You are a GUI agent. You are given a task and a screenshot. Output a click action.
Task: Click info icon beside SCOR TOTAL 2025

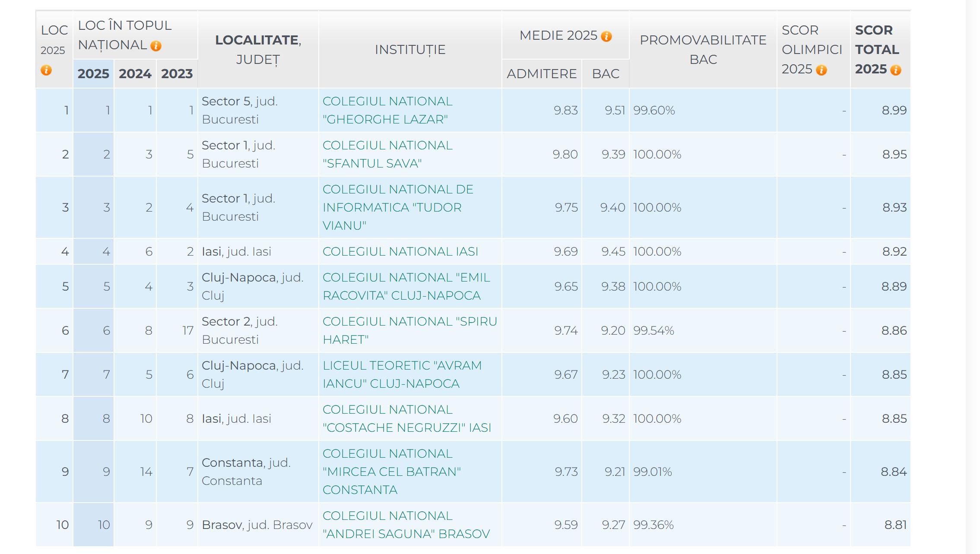pos(896,70)
